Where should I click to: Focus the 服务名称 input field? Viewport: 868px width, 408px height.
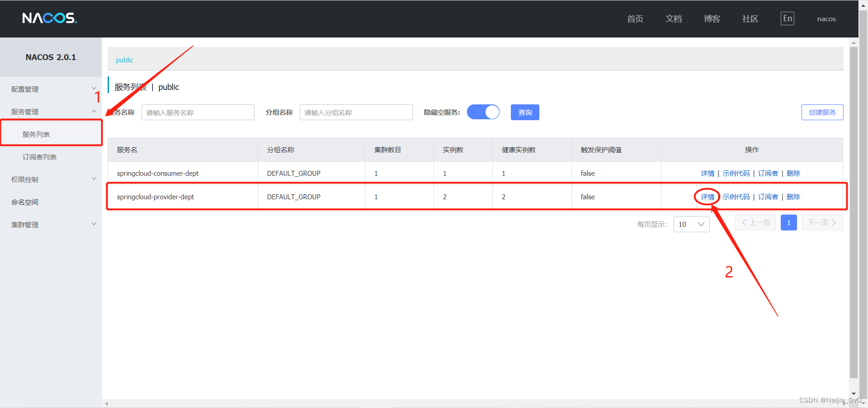point(198,112)
